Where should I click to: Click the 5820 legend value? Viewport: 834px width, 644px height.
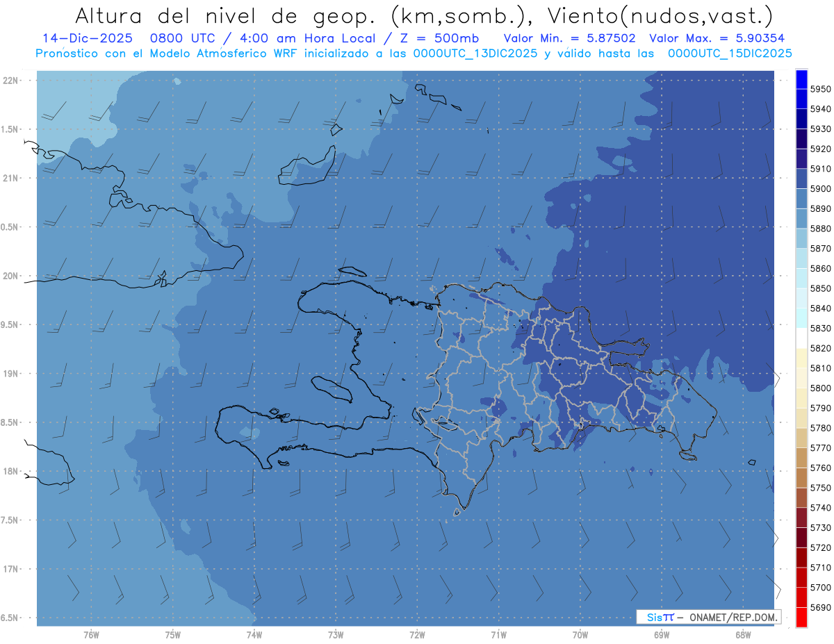820,348
